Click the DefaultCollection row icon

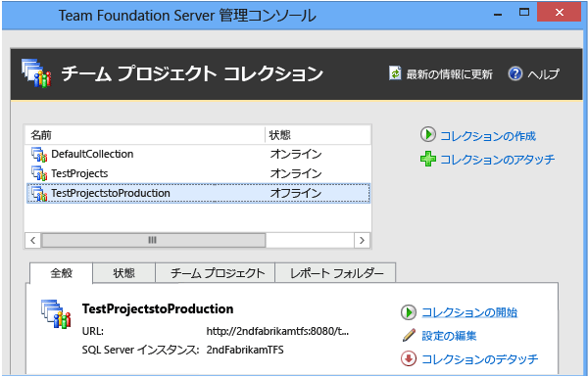pyautogui.click(x=39, y=154)
